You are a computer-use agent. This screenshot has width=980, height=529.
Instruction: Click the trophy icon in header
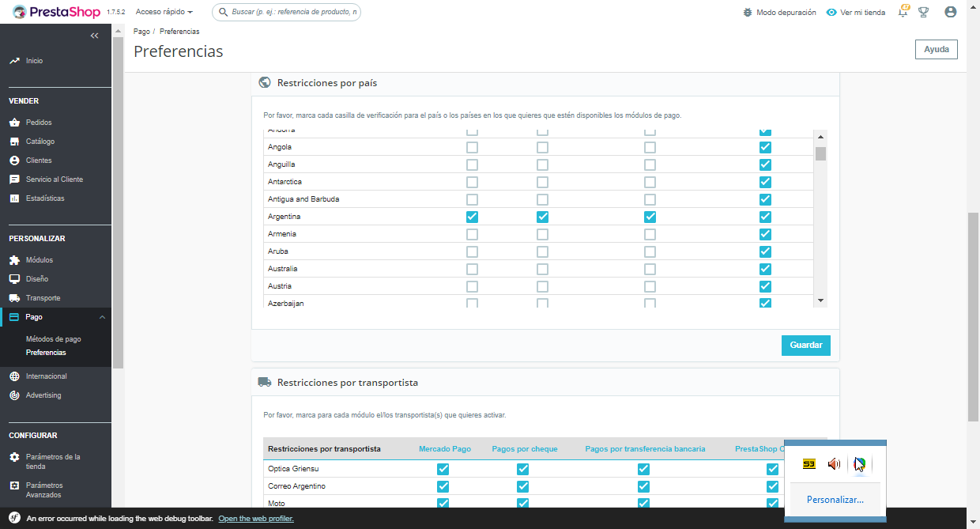[x=923, y=13]
